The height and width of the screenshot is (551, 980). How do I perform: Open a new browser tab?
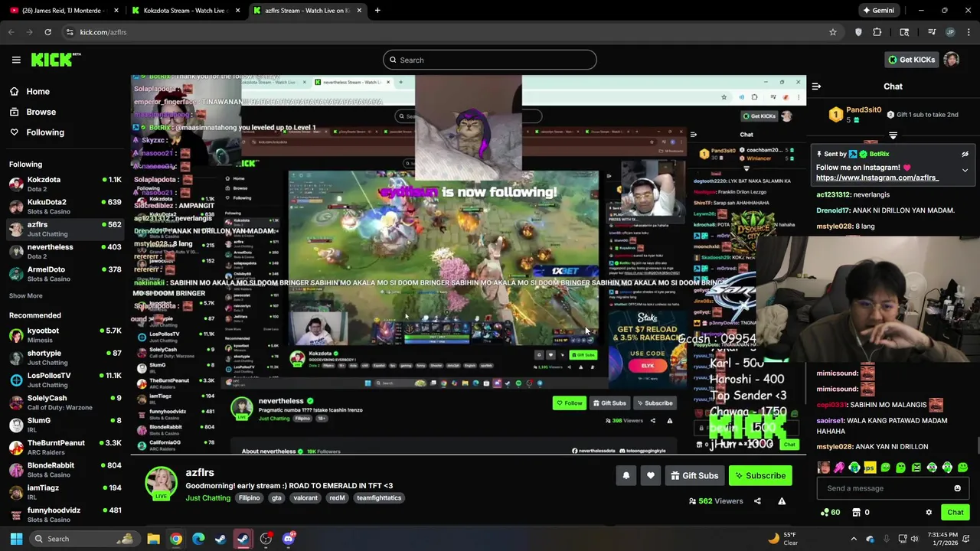(377, 11)
